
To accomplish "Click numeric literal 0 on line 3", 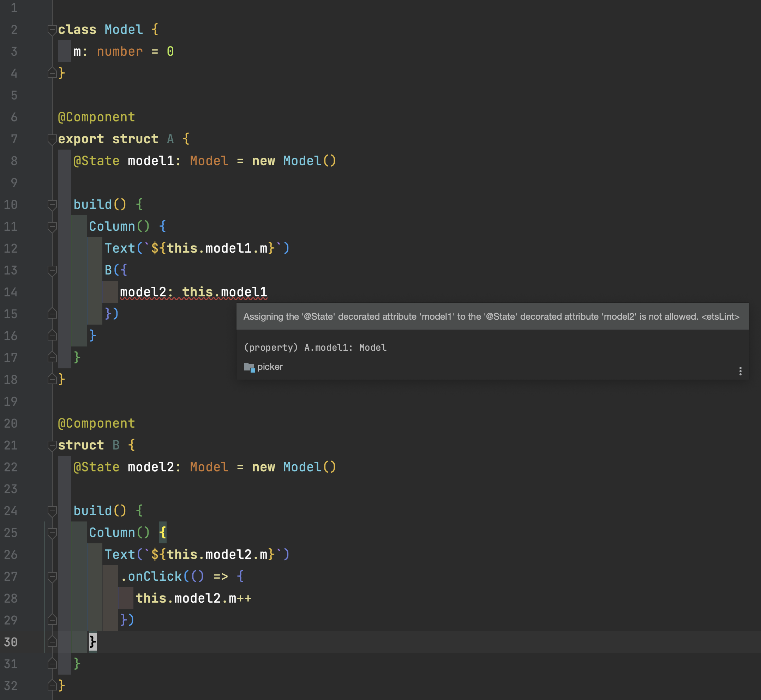I will 170,52.
